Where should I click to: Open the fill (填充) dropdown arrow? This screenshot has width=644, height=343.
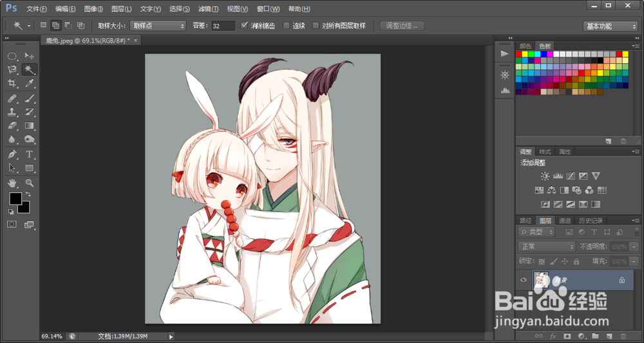[x=634, y=261]
